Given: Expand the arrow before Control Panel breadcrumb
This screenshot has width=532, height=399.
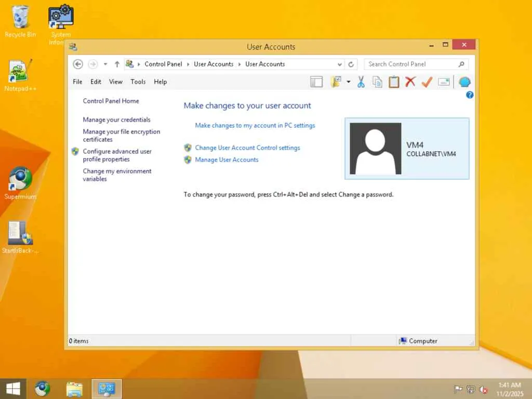Looking at the screenshot, I should pyautogui.click(x=139, y=64).
